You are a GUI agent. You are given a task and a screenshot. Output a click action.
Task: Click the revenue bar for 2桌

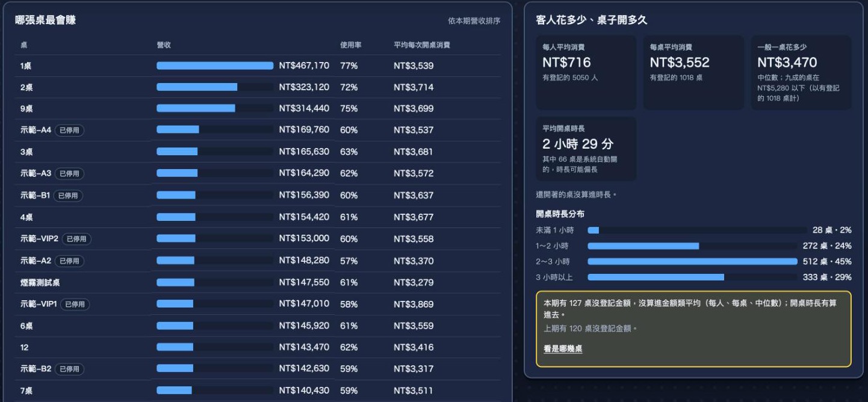click(215, 87)
